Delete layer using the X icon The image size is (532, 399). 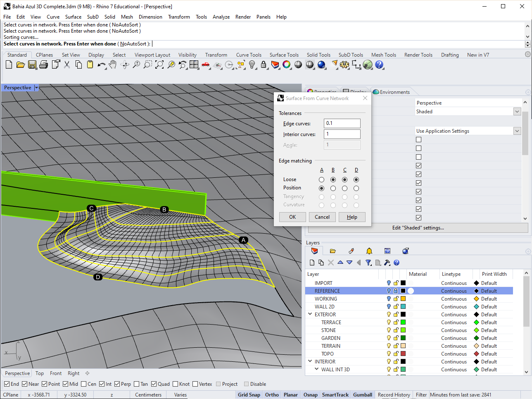pos(331,263)
